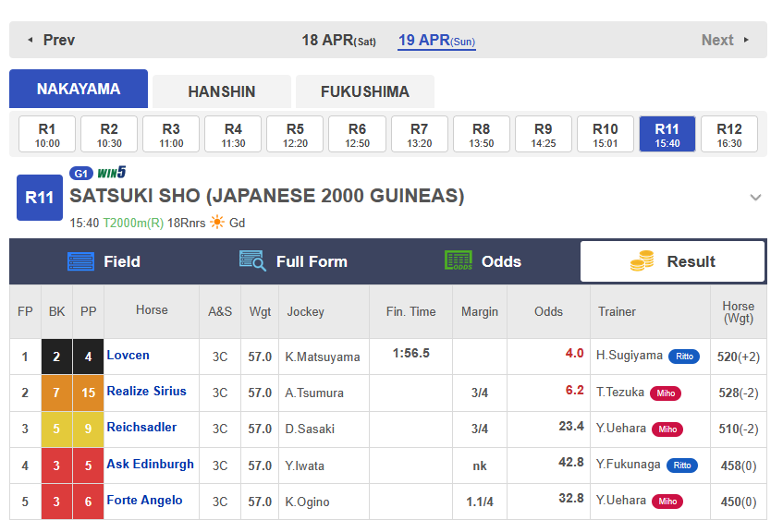Viewport: 783px width, 532px height.
Task: Open horse Lovcen's profile
Action: tap(128, 356)
